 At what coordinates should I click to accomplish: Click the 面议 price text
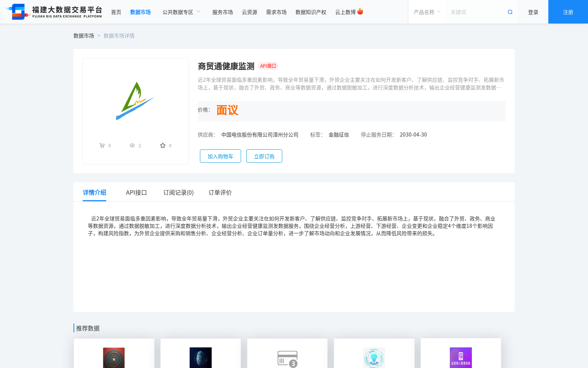(227, 110)
